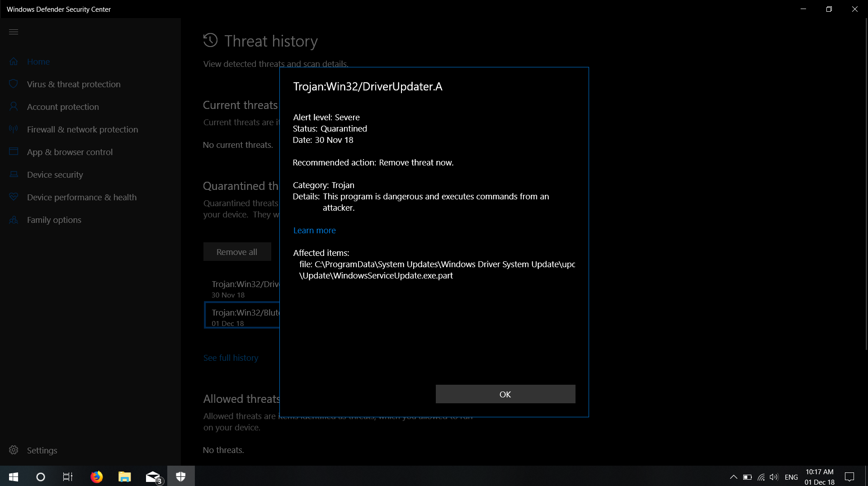
Task: Click the affected file path text
Action: pyautogui.click(x=437, y=270)
